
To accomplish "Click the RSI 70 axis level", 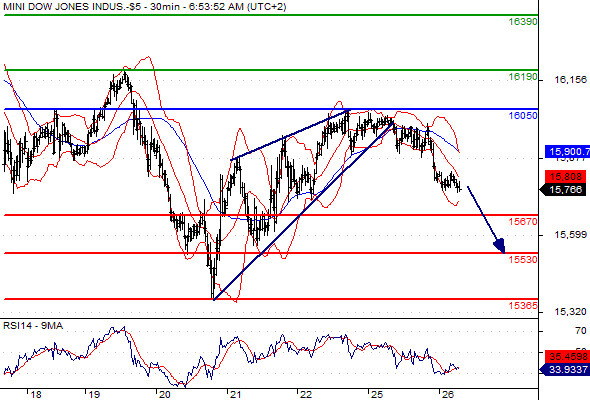I will pos(581,331).
